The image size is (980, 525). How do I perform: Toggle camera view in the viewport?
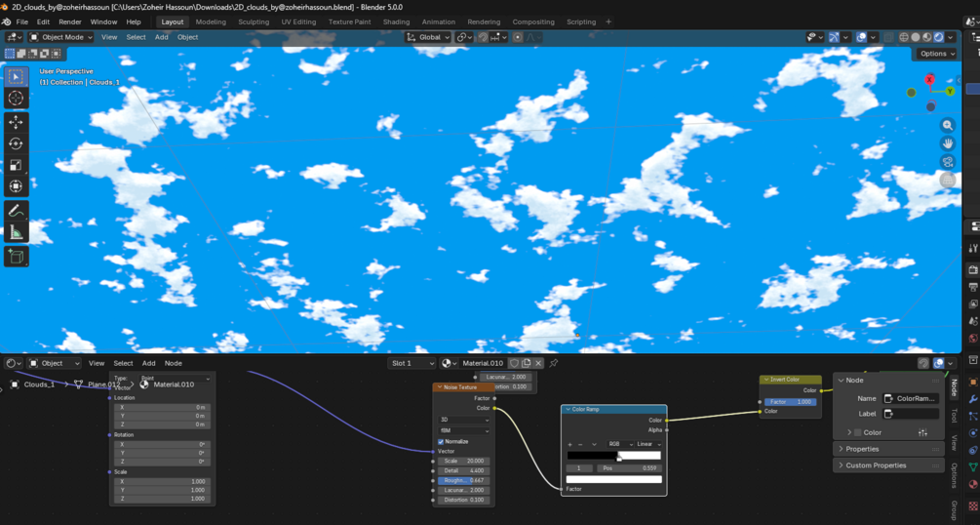[948, 162]
